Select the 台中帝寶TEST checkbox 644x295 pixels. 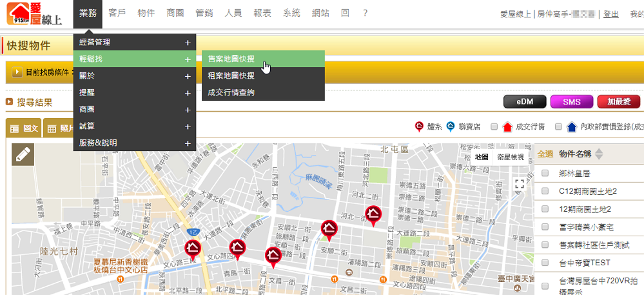coord(545,263)
